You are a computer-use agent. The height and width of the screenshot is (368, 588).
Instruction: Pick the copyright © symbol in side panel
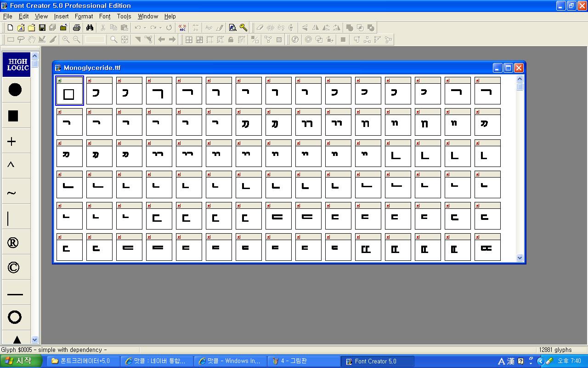click(14, 267)
